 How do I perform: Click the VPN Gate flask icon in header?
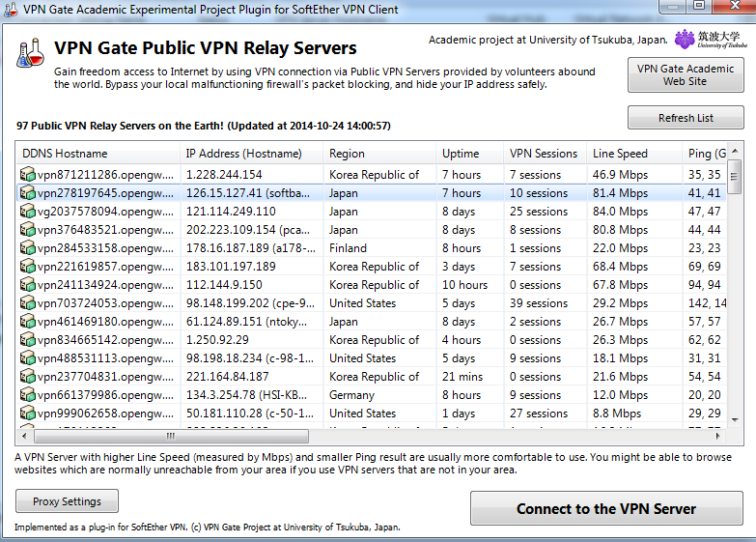coord(30,53)
